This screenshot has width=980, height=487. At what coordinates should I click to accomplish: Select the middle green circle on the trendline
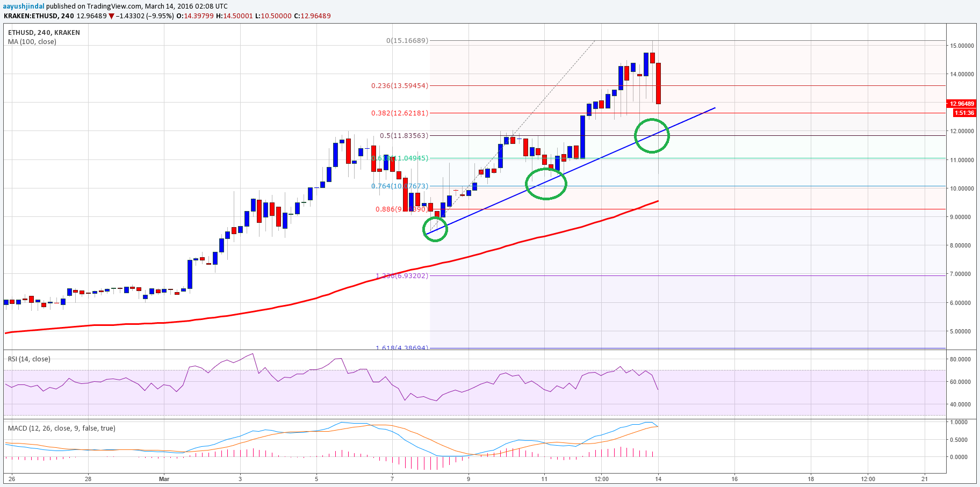pos(546,184)
